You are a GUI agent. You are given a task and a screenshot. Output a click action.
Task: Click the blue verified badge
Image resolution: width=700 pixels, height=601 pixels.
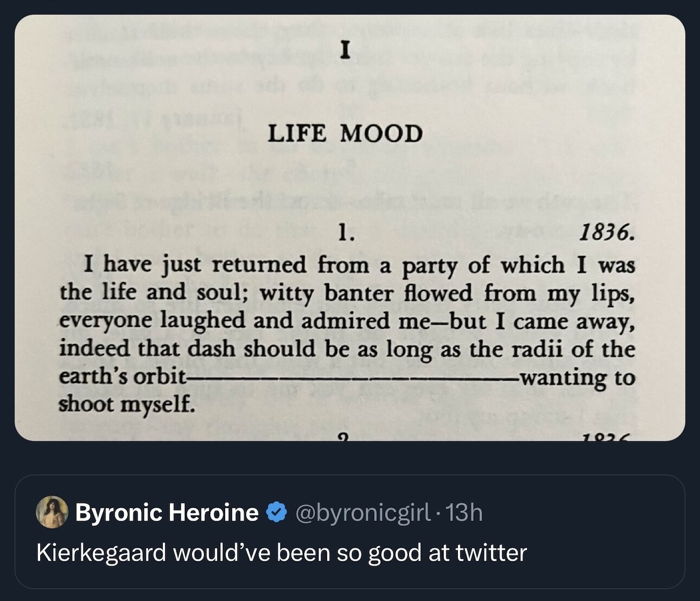[x=275, y=513]
